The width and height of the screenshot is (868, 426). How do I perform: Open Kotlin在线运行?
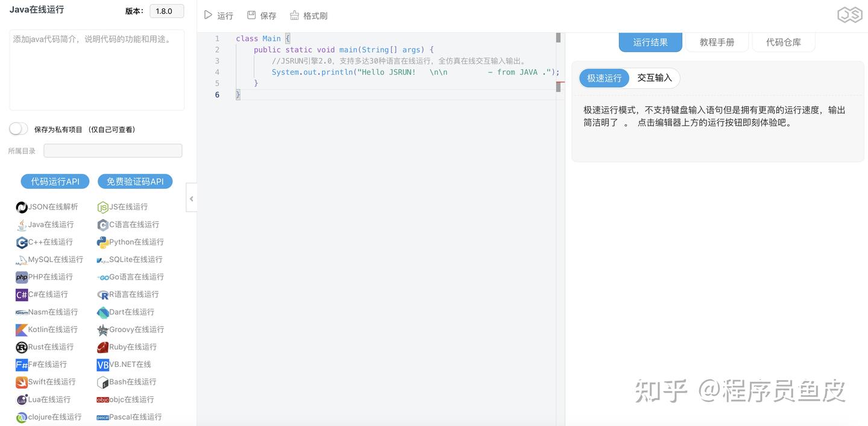tap(49, 329)
